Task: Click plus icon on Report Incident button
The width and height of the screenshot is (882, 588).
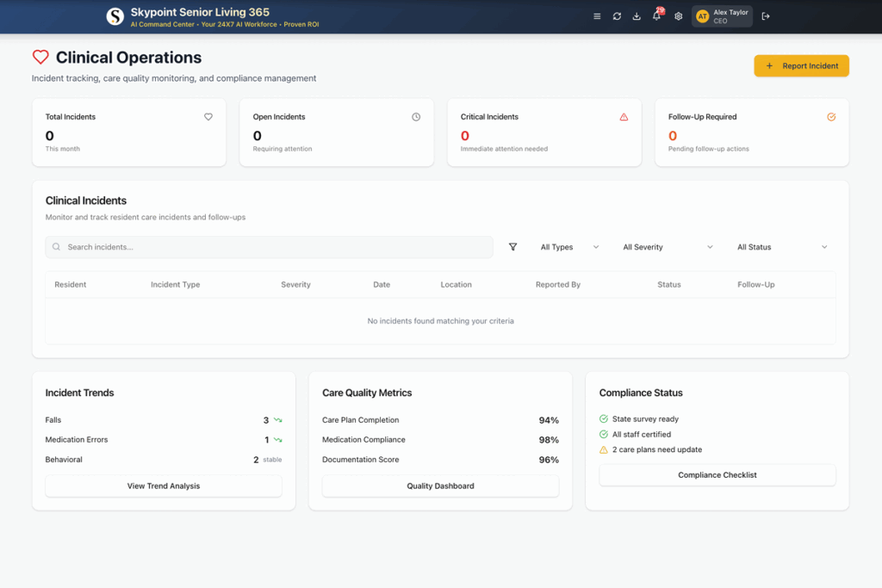Action: [x=769, y=65]
